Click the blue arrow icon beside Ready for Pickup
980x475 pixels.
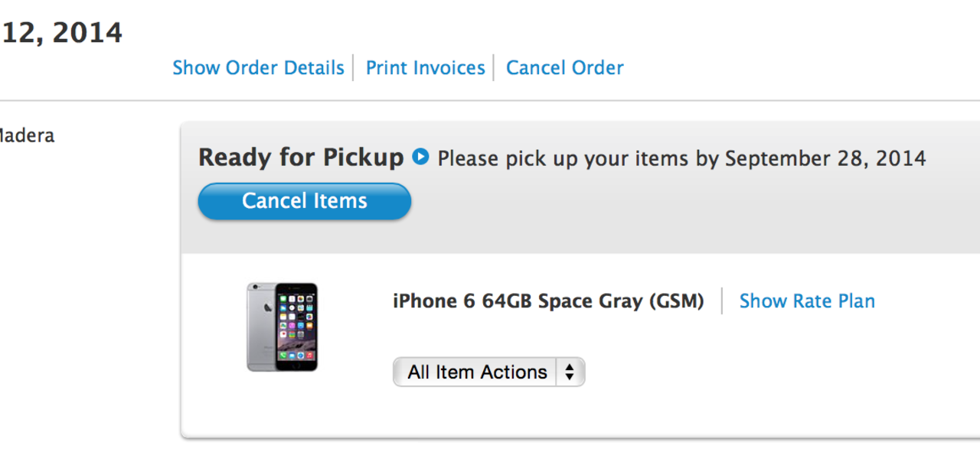pos(420,157)
